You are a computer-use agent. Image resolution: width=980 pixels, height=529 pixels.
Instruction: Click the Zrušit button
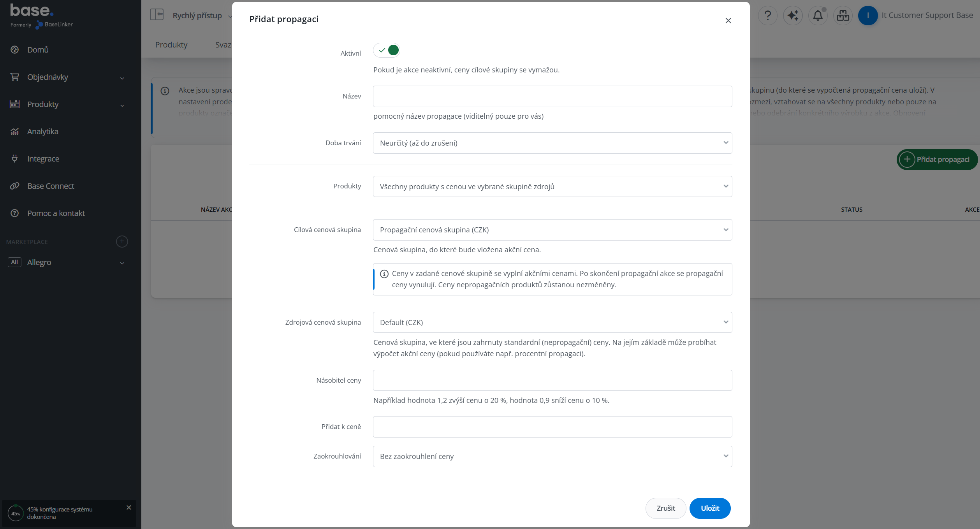666,508
